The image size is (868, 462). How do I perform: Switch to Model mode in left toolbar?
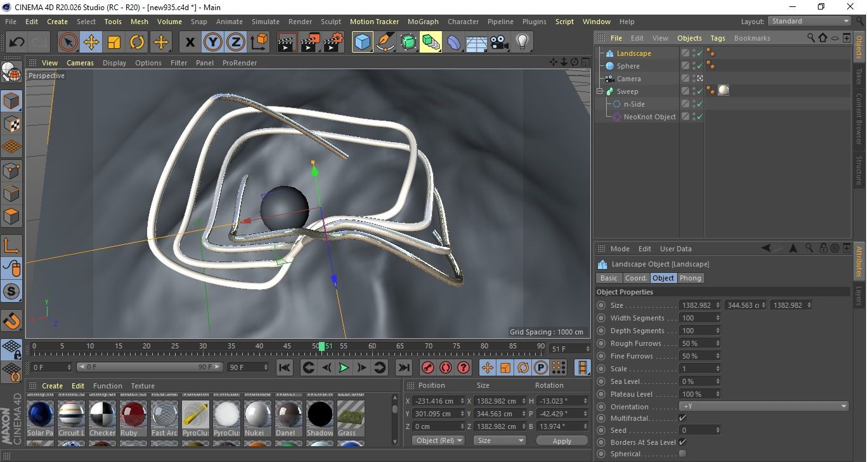11,100
